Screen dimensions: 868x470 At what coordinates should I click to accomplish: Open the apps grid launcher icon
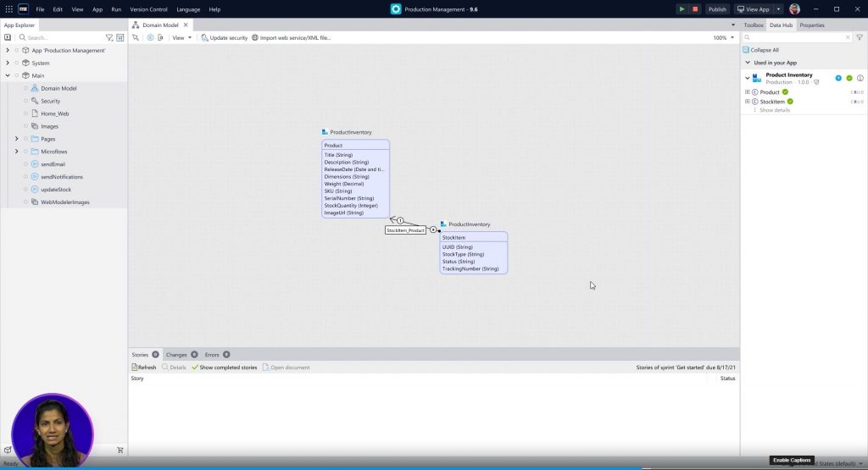(x=8, y=9)
